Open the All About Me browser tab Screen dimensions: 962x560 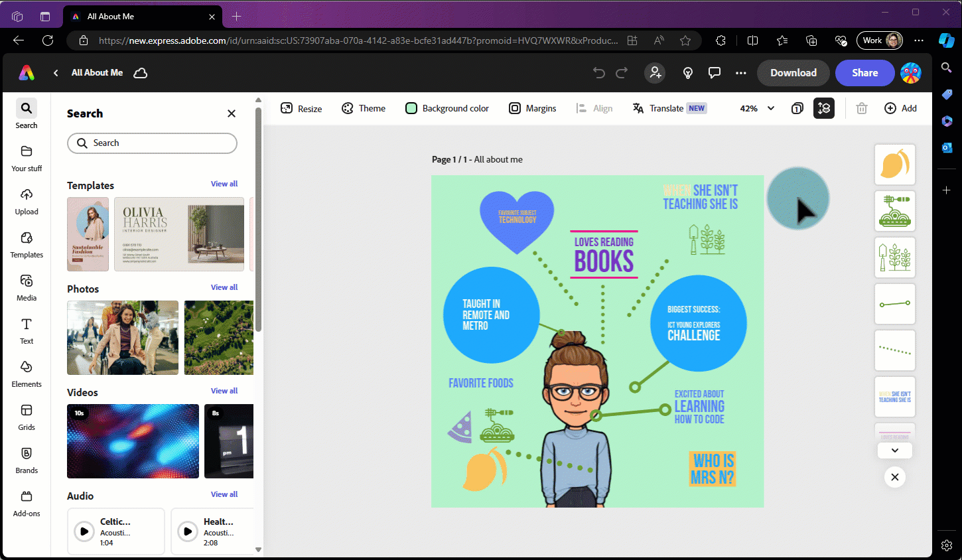pos(143,17)
